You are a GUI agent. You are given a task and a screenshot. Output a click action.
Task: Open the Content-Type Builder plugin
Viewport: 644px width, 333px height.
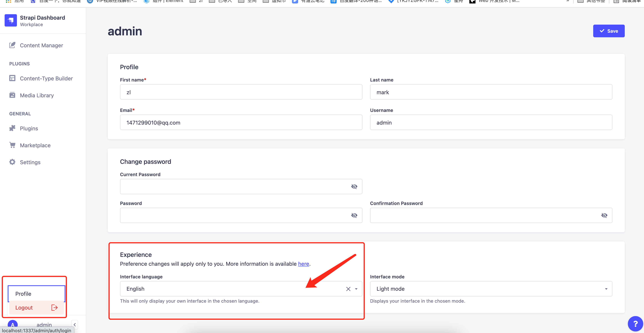(x=46, y=78)
